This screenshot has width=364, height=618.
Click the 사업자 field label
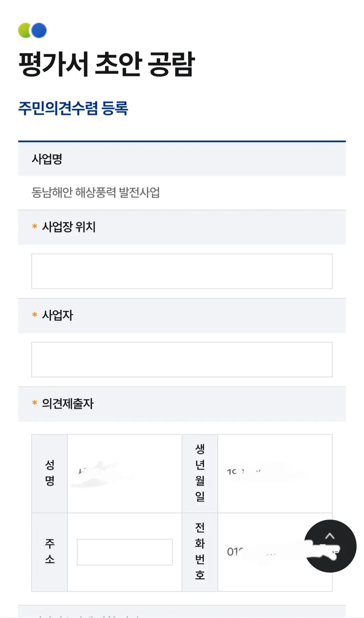click(x=57, y=316)
